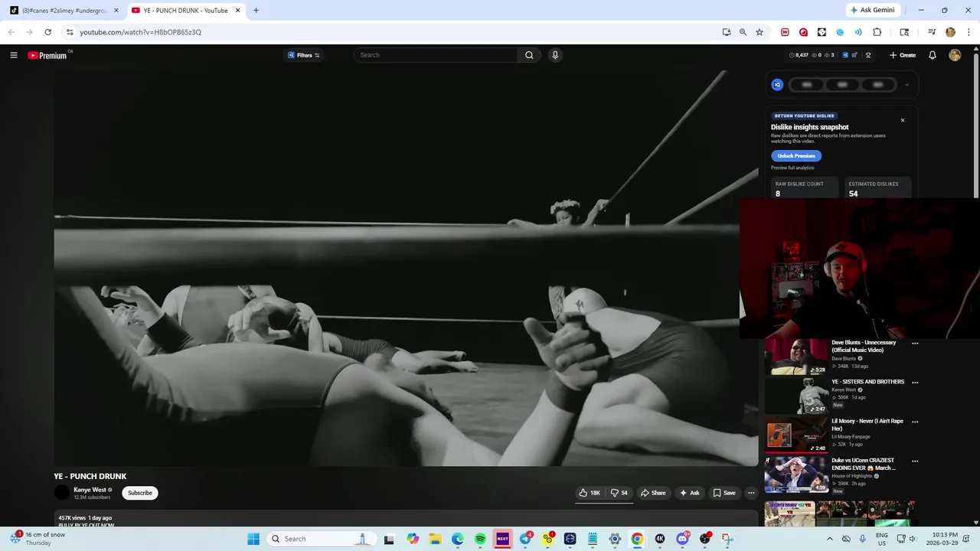980x551 pixels.
Task: Close the Dislike insights snapshot card
Action: (x=903, y=120)
